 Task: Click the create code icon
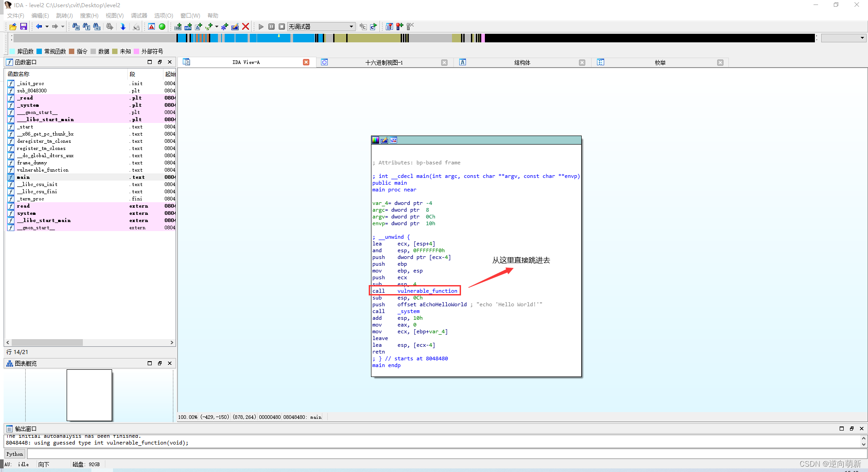pos(178,27)
